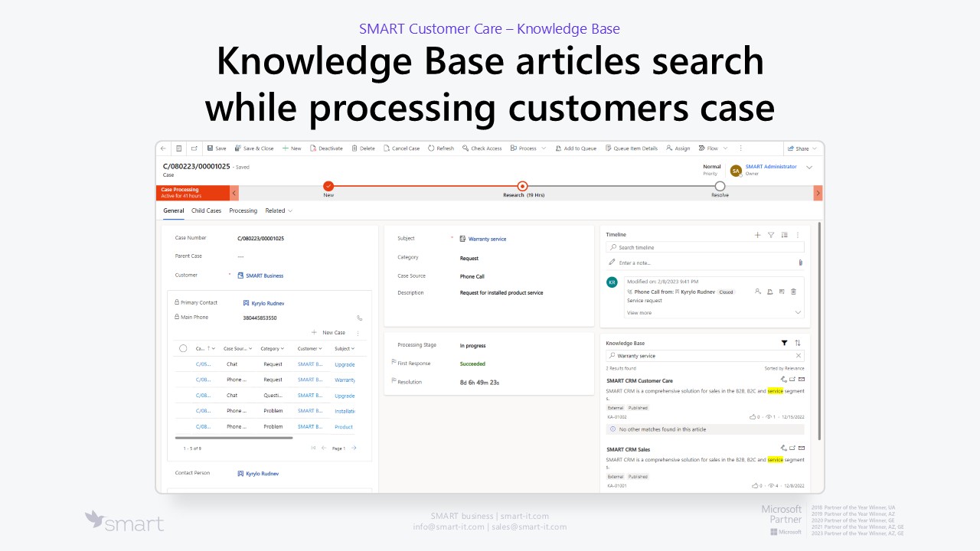Open the SMART CRM Customer Care article

point(639,380)
